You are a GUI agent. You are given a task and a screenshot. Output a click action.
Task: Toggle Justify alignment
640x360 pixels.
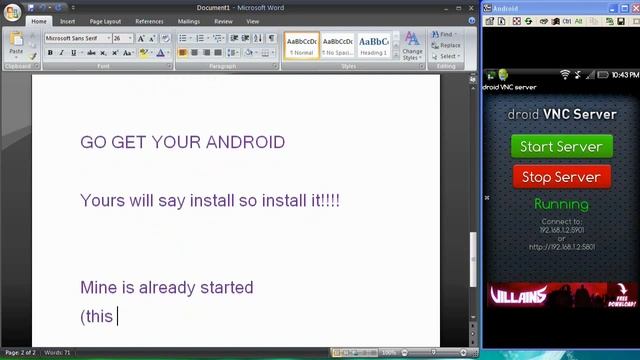click(218, 53)
